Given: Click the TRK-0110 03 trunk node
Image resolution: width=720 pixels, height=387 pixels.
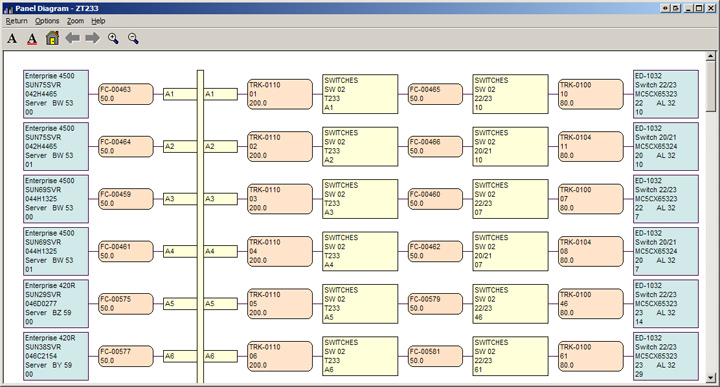Looking at the screenshot, I should pyautogui.click(x=280, y=199).
